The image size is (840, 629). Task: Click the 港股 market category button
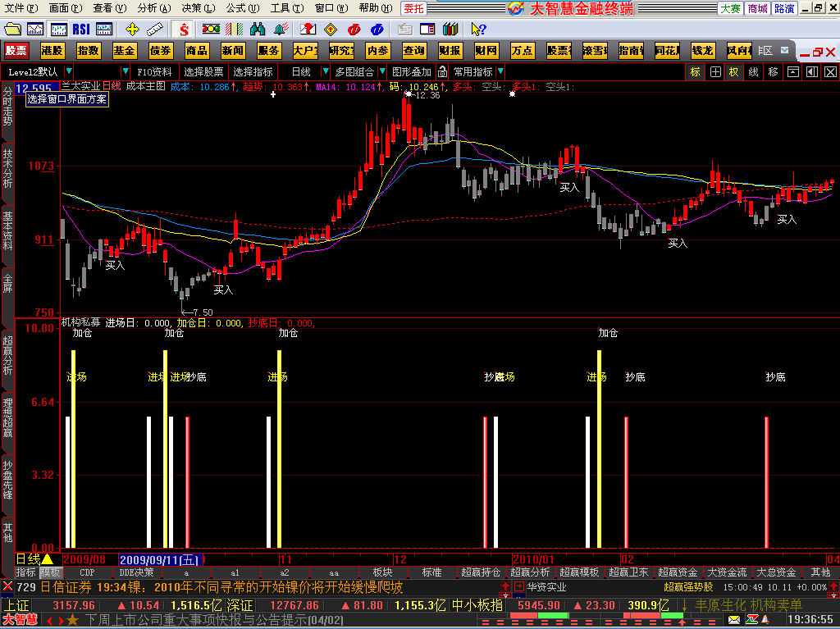click(52, 50)
